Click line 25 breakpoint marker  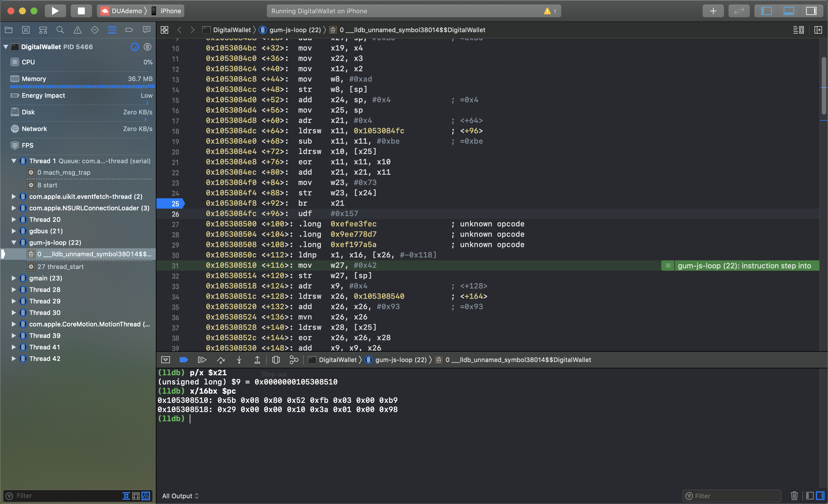(171, 203)
